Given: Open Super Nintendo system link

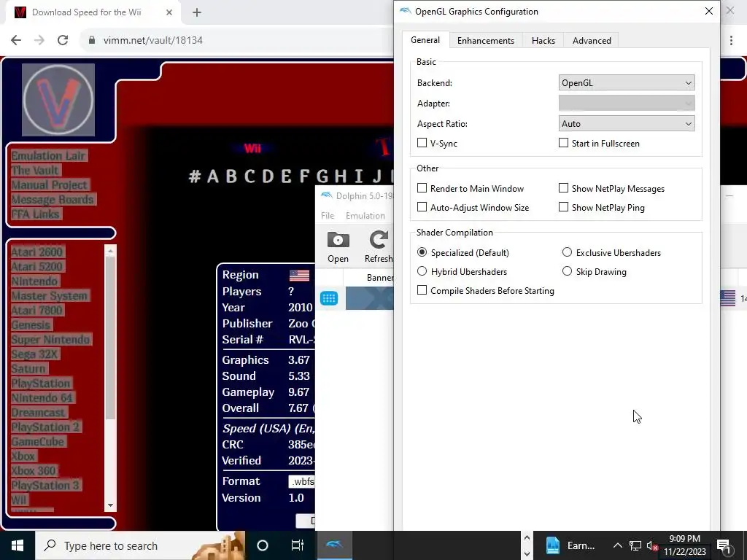Looking at the screenshot, I should pyautogui.click(x=50, y=340).
